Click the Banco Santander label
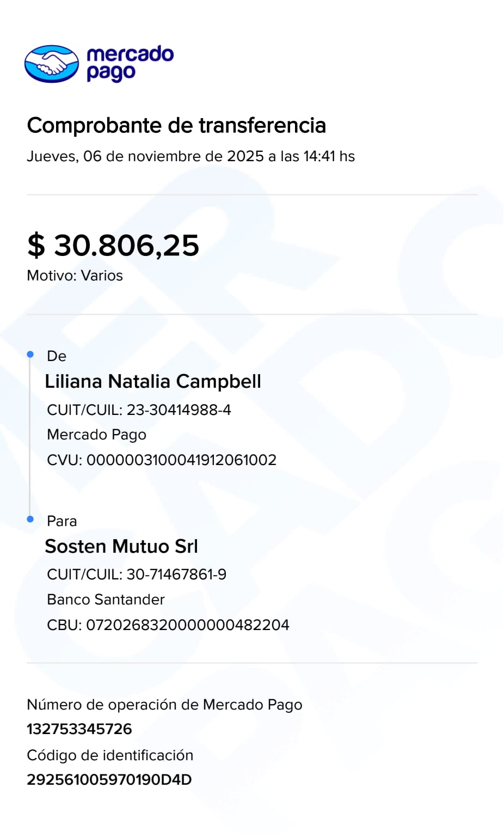 click(106, 600)
